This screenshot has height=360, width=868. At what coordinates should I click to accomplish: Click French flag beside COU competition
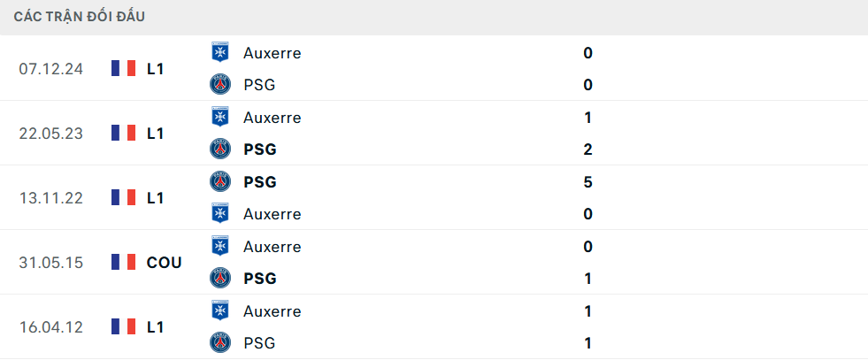[123, 263]
